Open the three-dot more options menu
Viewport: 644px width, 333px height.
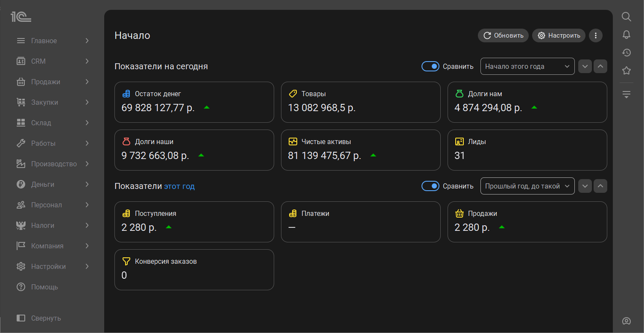point(595,35)
